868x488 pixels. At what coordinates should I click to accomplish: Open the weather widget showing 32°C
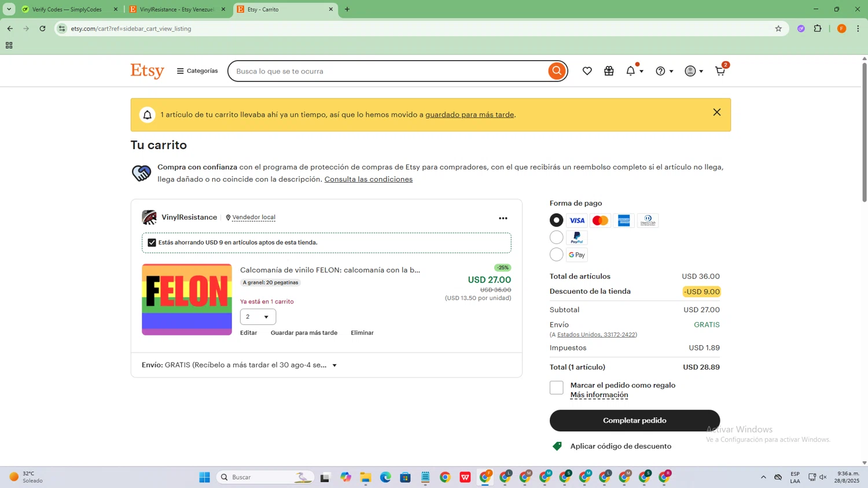coord(26,477)
